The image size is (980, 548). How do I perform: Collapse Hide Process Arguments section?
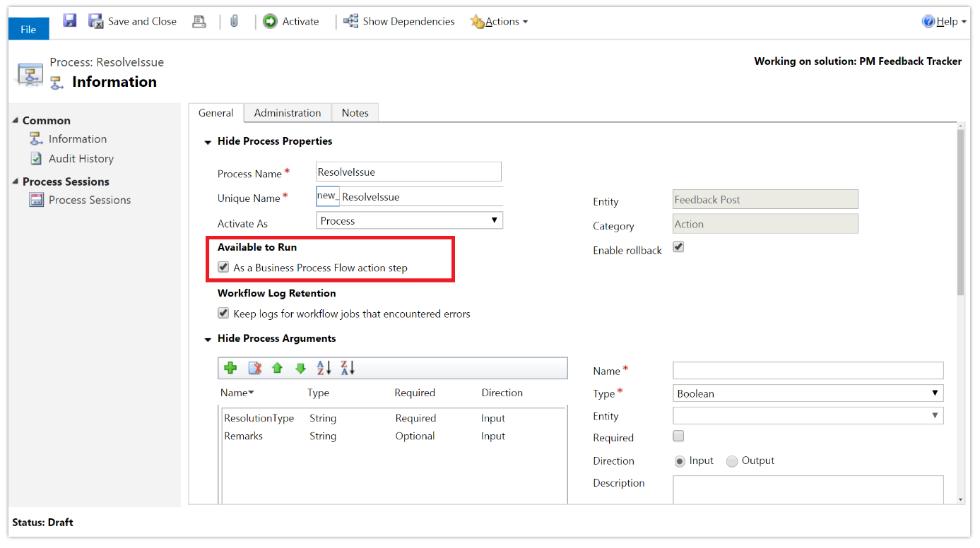coord(208,340)
